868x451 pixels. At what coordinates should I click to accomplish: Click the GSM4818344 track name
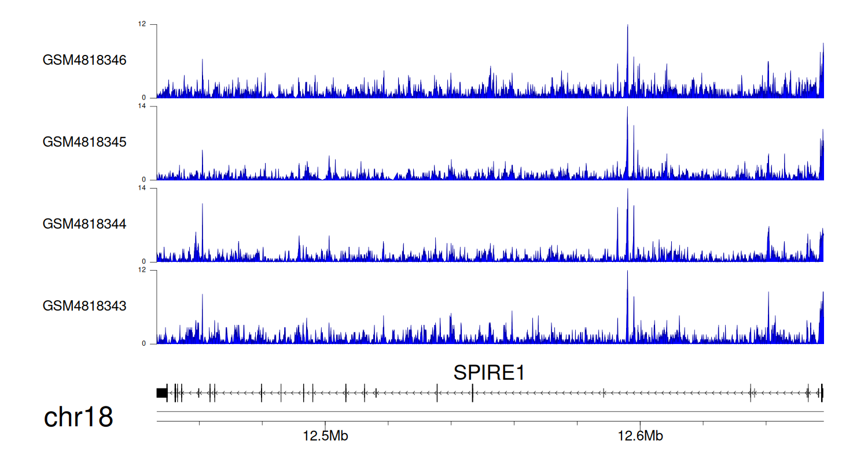pyautogui.click(x=84, y=224)
